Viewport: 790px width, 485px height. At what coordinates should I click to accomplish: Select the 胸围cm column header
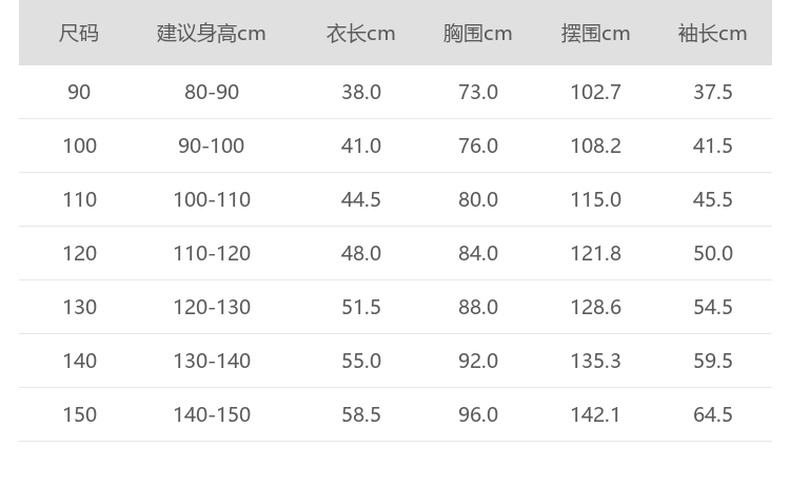(477, 33)
